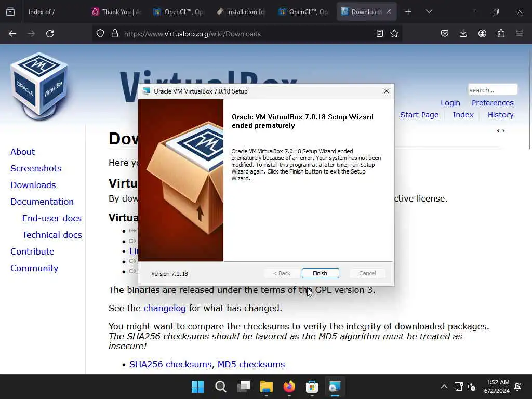Open the Login link
The width and height of the screenshot is (532, 399).
tap(450, 103)
